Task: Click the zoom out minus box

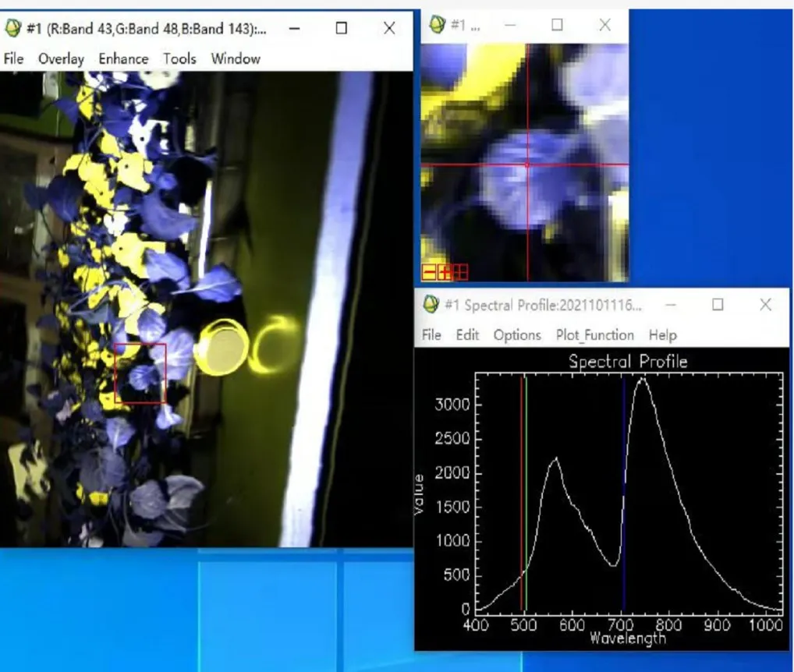Action: coord(428,272)
